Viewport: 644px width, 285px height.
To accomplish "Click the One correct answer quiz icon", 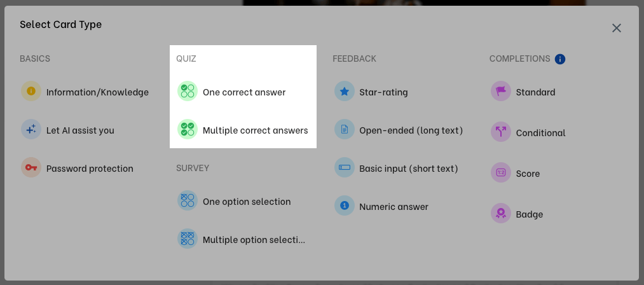I will pos(188,92).
